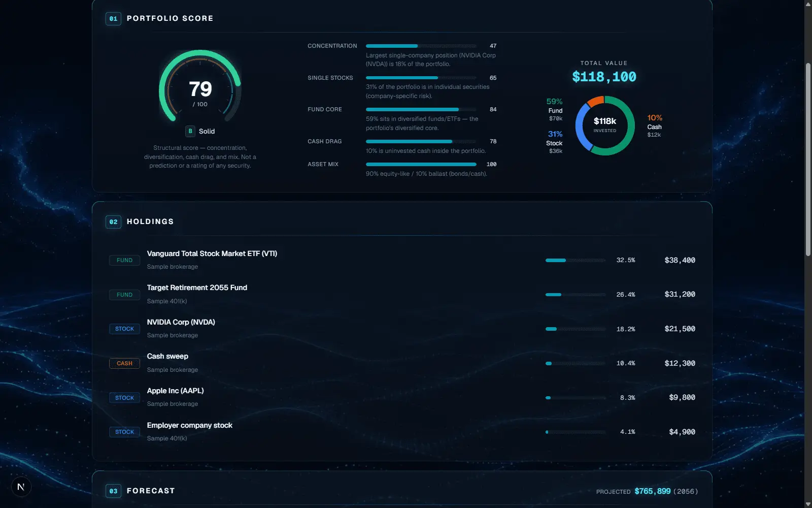Click the 02 Holdings section badge
Viewport: 812px width, 508px height.
point(113,222)
